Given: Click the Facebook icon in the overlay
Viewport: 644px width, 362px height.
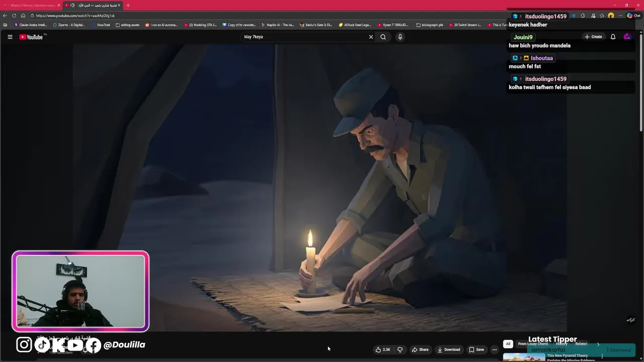Looking at the screenshot, I should [94, 344].
